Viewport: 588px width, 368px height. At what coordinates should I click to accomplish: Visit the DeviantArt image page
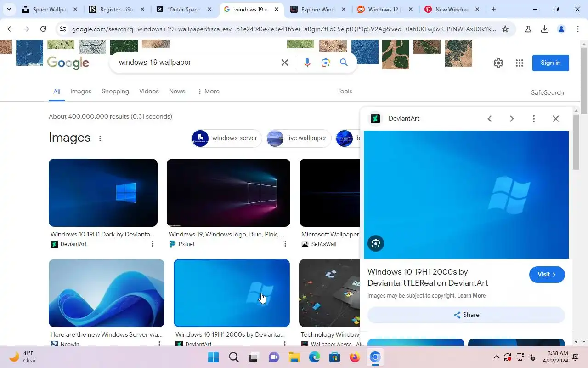coord(547,275)
